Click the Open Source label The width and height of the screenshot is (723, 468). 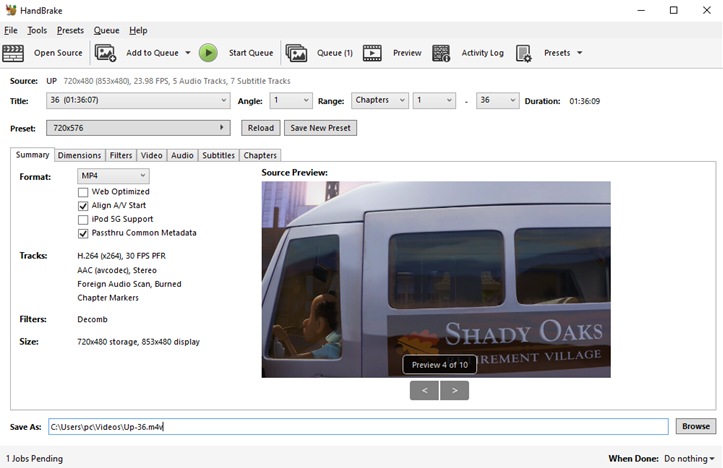click(58, 53)
